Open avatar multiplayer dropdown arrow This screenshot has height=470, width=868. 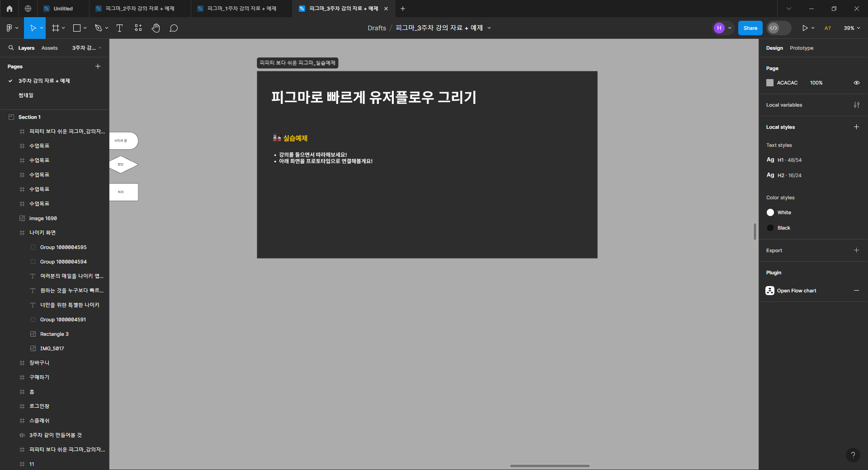click(x=730, y=28)
